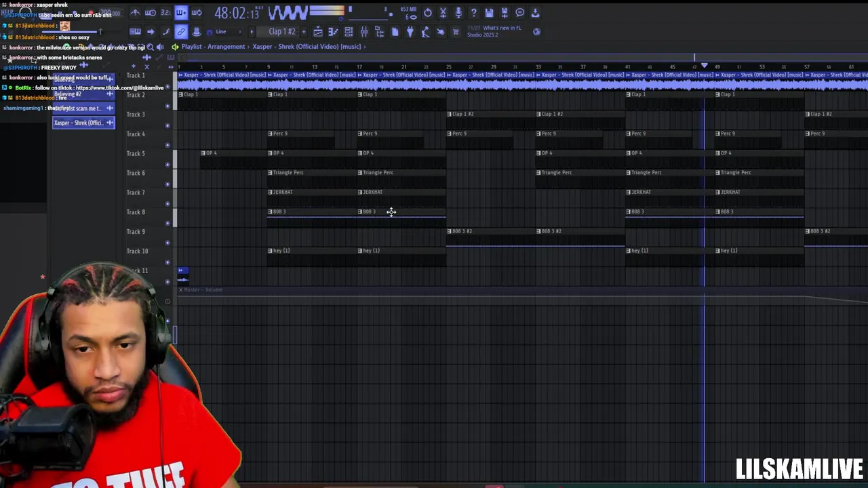Mute Track 1 with its dot
This screenshot has height=488, width=868.
pyautogui.click(x=167, y=86)
